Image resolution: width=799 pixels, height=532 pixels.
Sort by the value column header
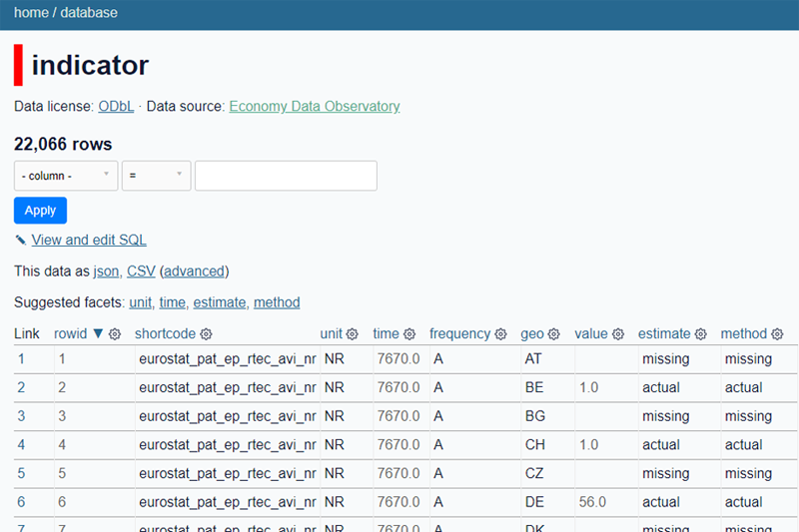tap(591, 334)
